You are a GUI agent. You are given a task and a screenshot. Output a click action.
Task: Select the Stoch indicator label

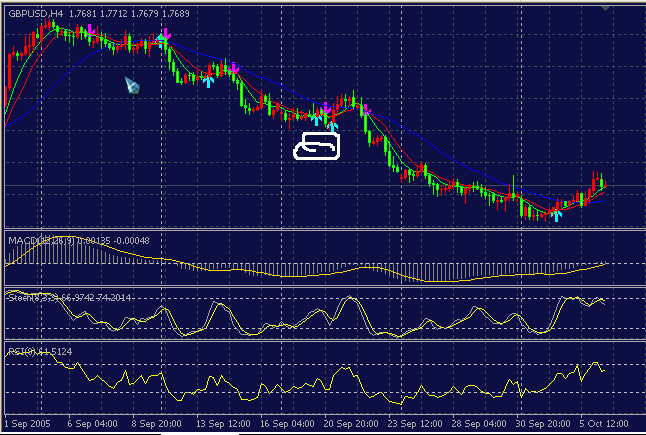[x=32, y=297]
